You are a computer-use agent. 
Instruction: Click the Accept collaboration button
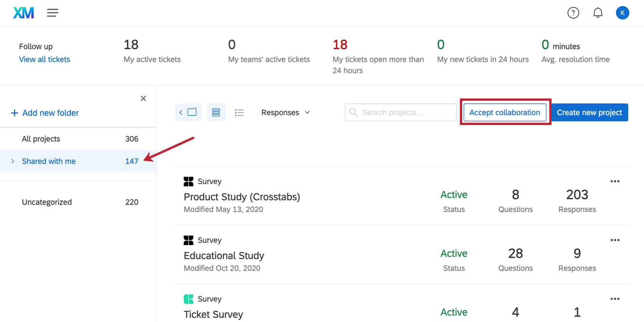[x=505, y=113]
